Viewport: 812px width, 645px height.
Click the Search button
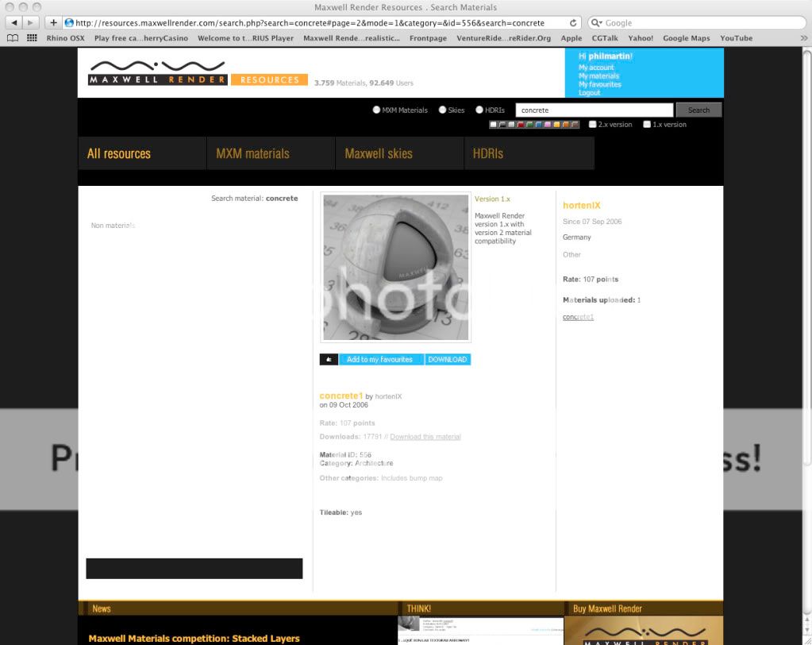click(x=698, y=110)
